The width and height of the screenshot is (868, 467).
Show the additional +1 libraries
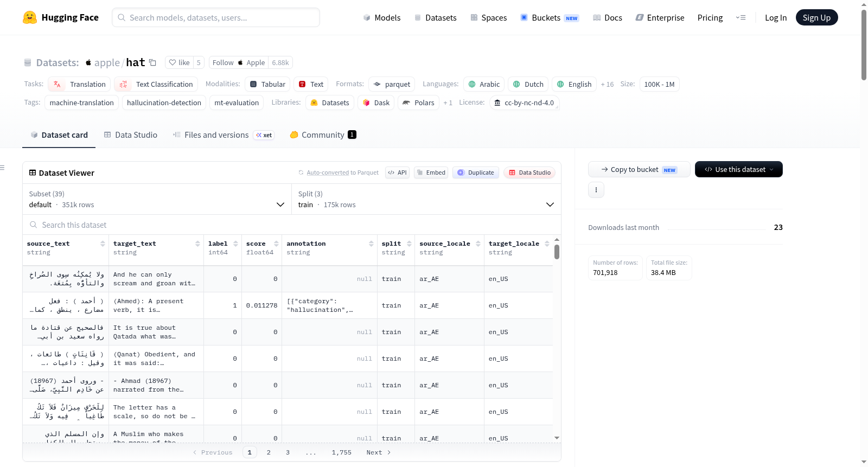coord(448,103)
